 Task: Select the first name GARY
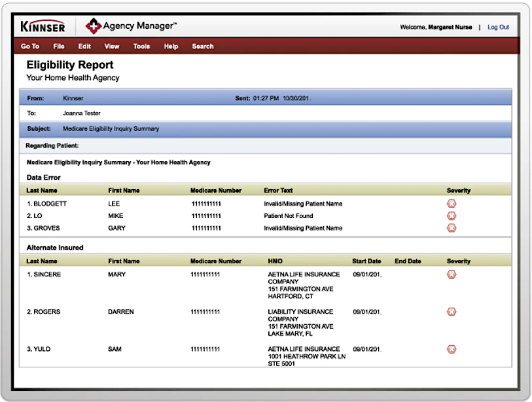116,228
